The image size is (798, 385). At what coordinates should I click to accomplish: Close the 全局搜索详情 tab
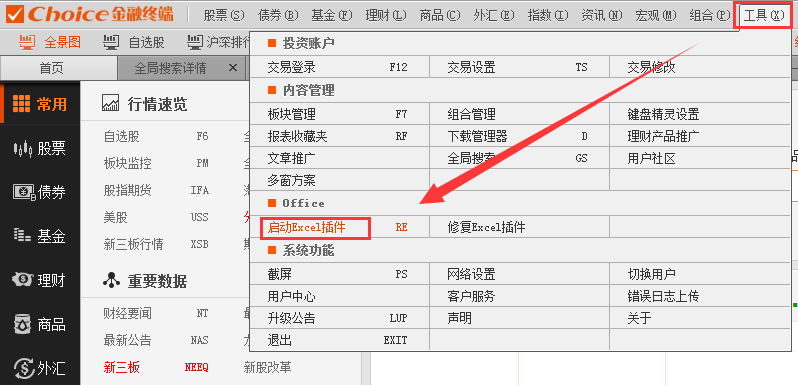233,68
